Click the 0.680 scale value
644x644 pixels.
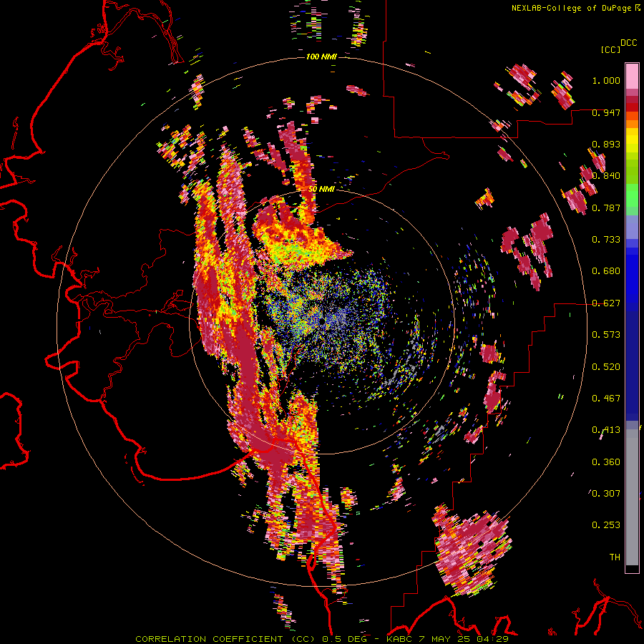click(x=606, y=271)
